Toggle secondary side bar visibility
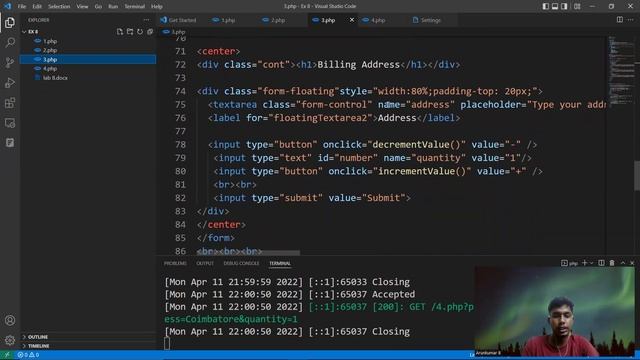Screen dimensions: 640x360 click(x=564, y=6)
